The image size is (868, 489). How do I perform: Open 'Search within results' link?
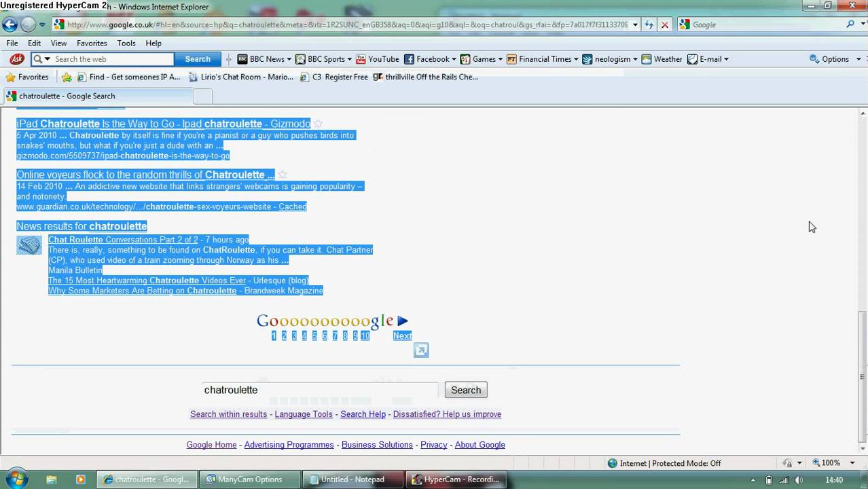(228, 414)
